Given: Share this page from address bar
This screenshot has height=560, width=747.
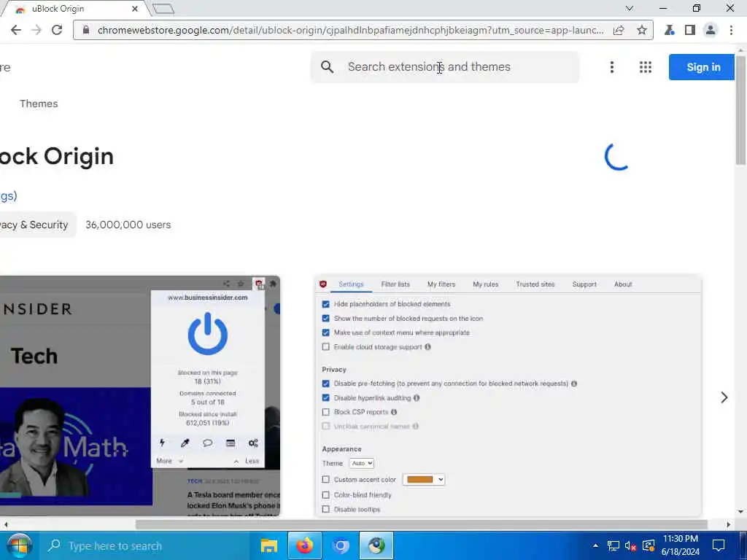Looking at the screenshot, I should [619, 30].
